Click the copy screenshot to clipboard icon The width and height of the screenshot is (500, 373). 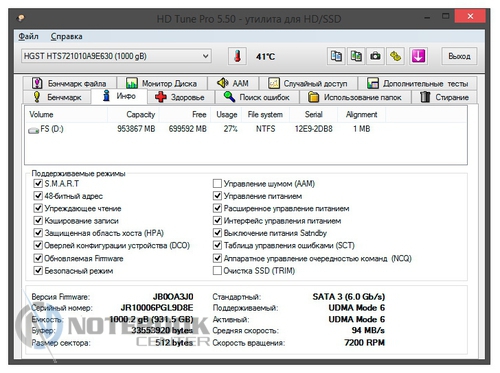pyautogui.click(x=356, y=56)
